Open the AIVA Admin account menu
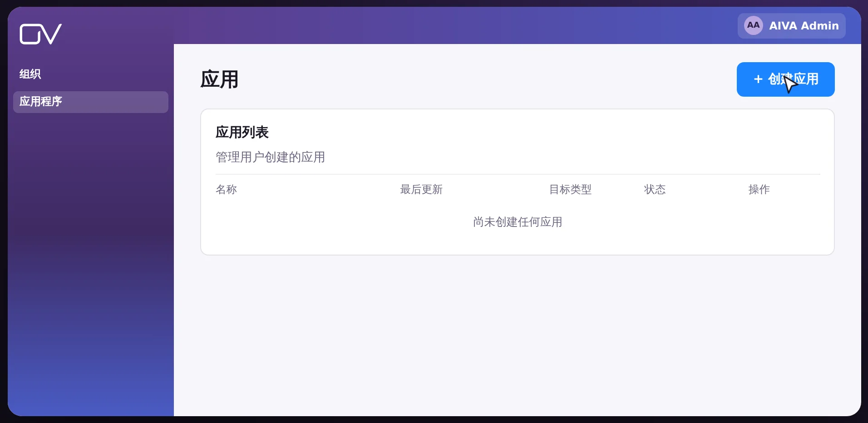The width and height of the screenshot is (868, 423). 791,26
